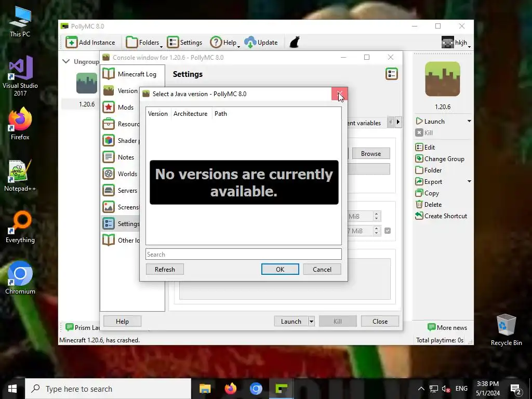Close the Select a Java version dialog
The image size is (532, 399).
(x=339, y=94)
